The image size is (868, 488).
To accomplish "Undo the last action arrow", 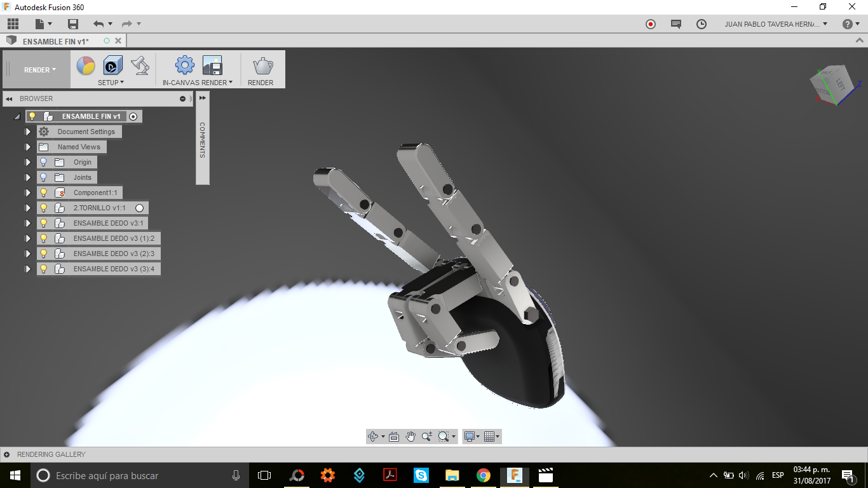I will click(98, 24).
